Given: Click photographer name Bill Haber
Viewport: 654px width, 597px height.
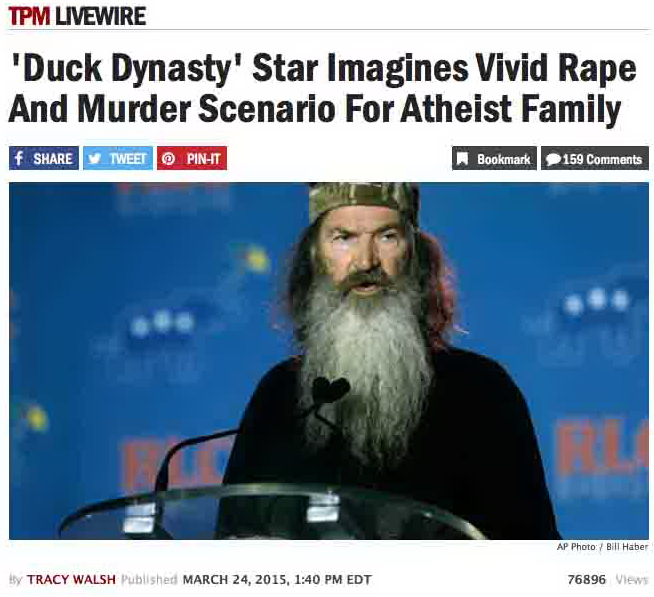Looking at the screenshot, I should pyautogui.click(x=627, y=547).
